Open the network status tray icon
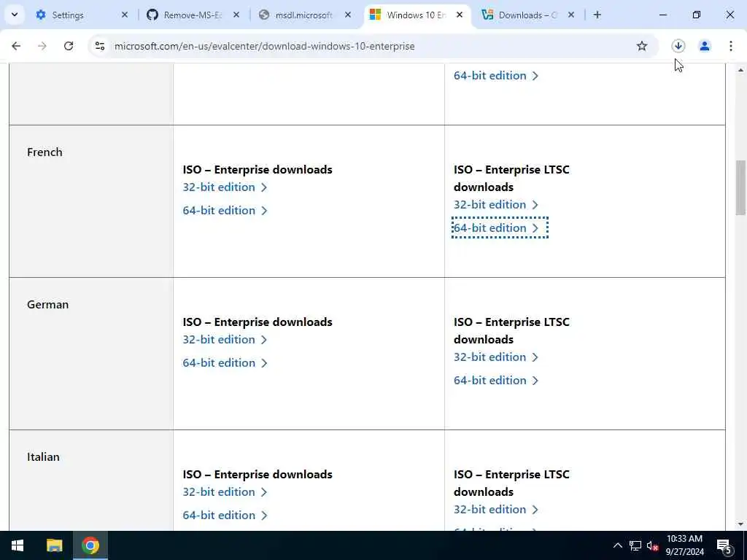The image size is (747, 560). pyautogui.click(x=635, y=545)
